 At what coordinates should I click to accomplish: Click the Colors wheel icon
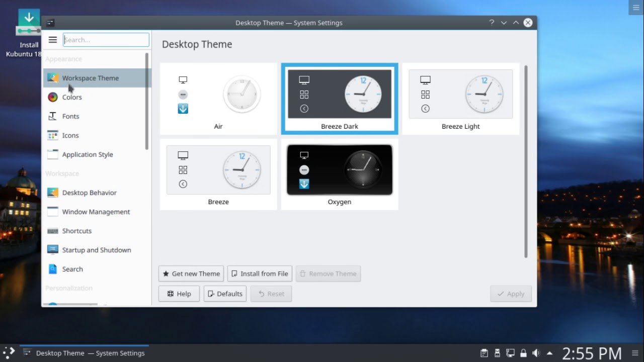coord(53,97)
